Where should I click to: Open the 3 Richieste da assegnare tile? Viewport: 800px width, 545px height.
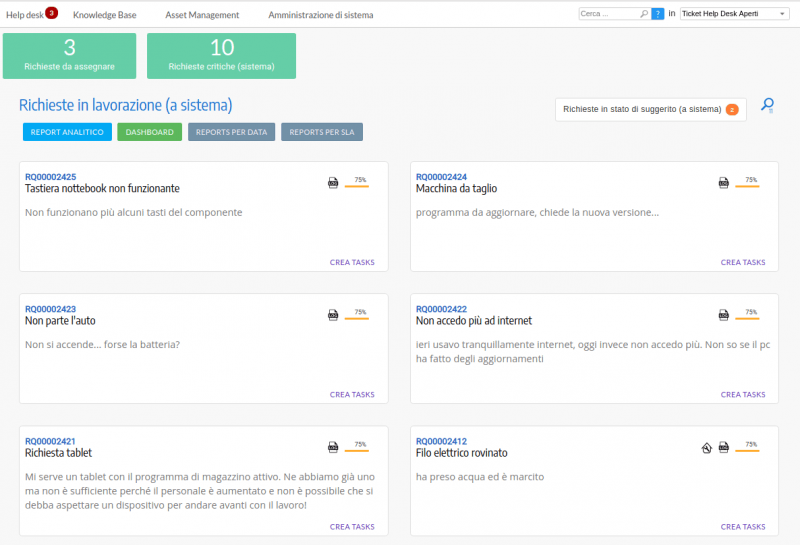click(69, 56)
